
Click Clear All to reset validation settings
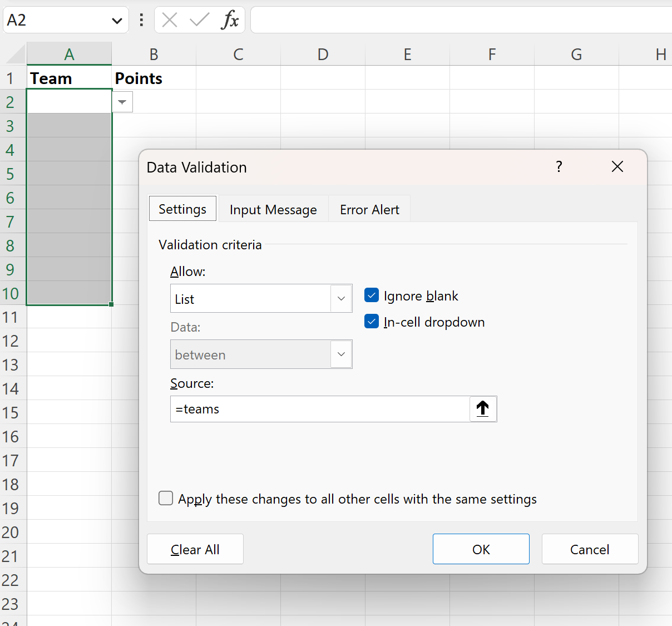tap(195, 549)
